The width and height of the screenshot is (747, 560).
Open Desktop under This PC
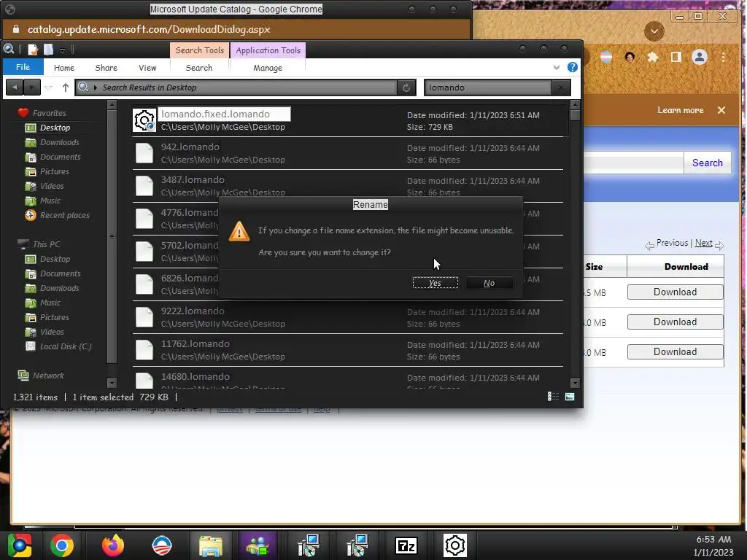point(55,259)
